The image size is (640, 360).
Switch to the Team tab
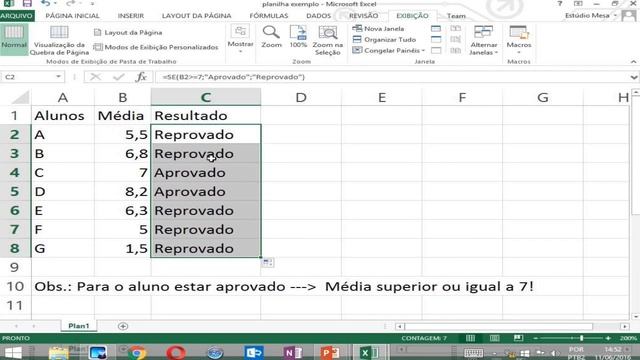click(x=456, y=16)
